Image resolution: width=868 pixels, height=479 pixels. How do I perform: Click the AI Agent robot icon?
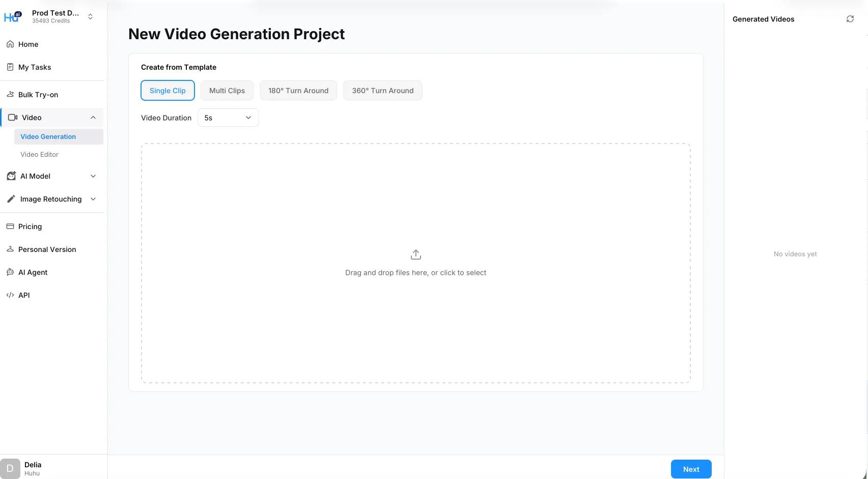click(x=10, y=272)
